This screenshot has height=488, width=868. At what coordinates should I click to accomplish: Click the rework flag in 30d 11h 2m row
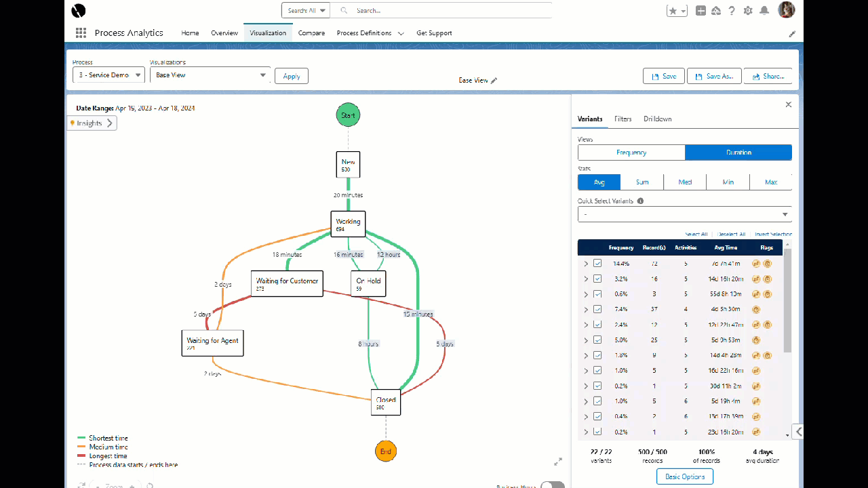point(756,386)
